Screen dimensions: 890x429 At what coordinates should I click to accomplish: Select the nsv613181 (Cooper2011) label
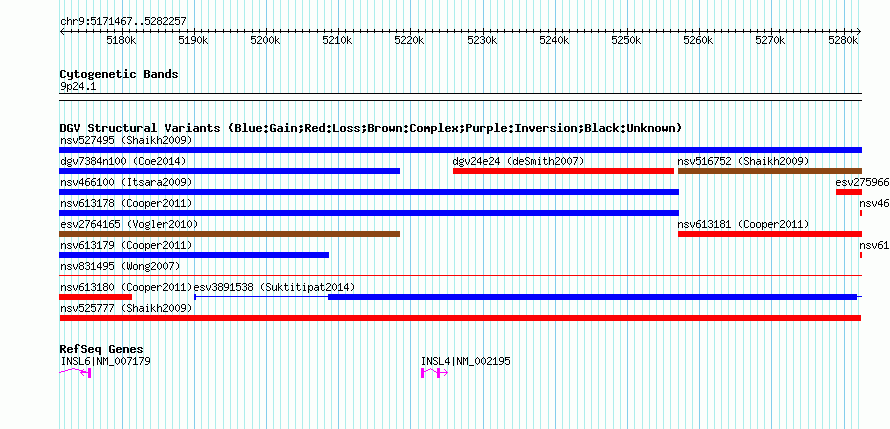[743, 225]
